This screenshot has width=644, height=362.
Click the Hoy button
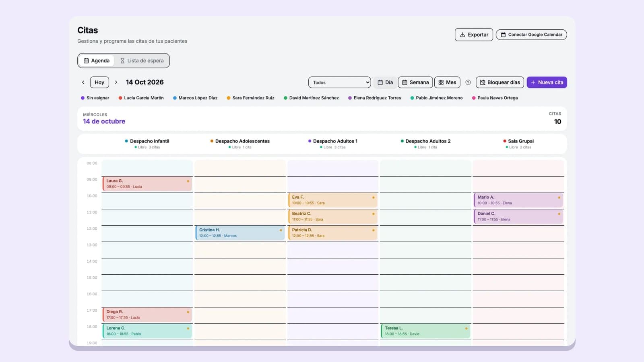pos(99,82)
